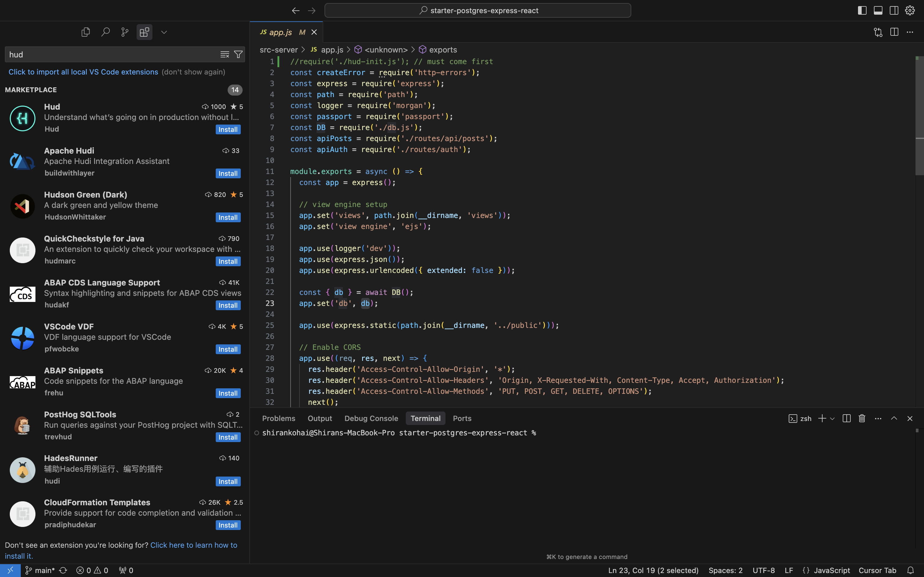Toggle the bottom panel visibility
The image size is (924, 577).
click(878, 10)
